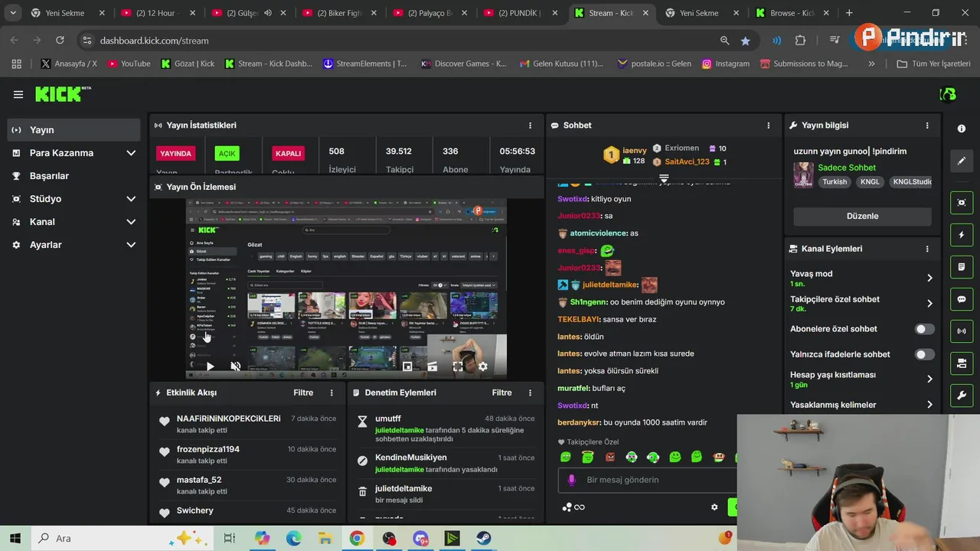Click the pencil edit icon in right rail

click(x=962, y=161)
